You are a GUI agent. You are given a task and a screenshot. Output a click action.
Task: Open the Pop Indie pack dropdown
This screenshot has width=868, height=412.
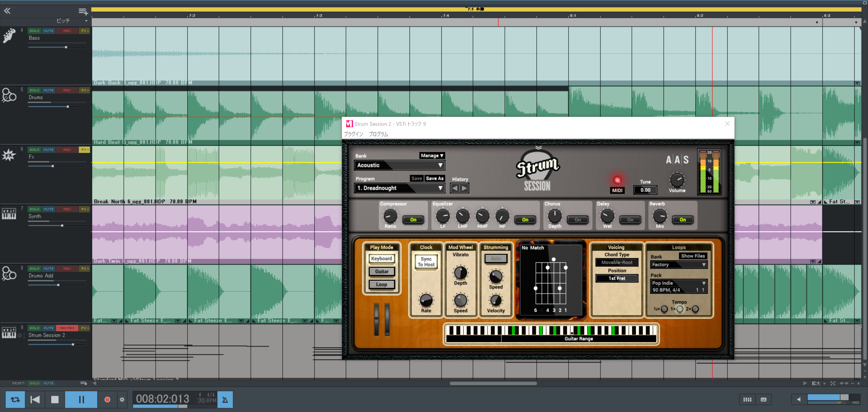point(678,283)
